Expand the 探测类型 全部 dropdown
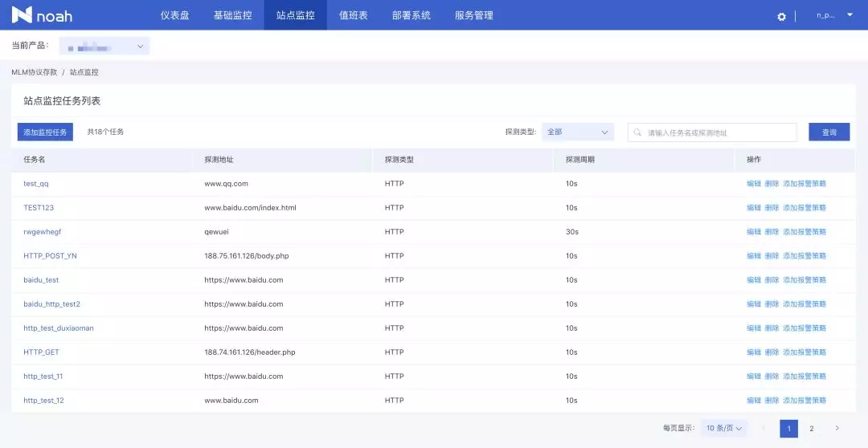Screen dimensions: 868x448 click(x=578, y=132)
